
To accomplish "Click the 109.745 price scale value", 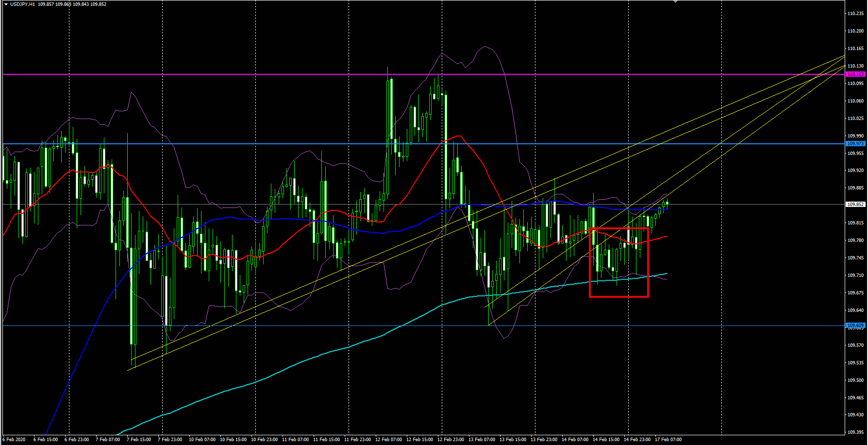I will pos(855,258).
